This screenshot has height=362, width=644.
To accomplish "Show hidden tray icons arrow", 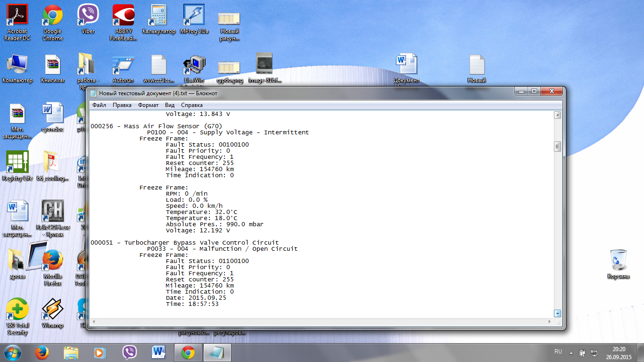I will click(x=571, y=352).
